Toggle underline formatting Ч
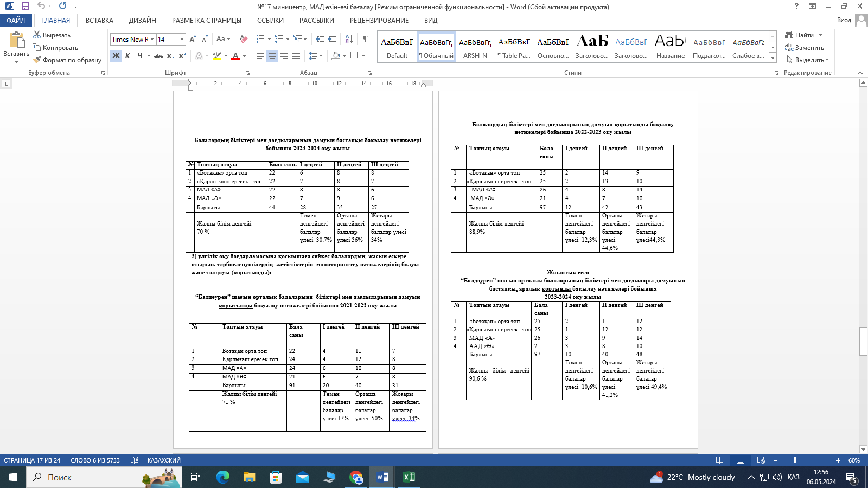The image size is (868, 488). (139, 56)
